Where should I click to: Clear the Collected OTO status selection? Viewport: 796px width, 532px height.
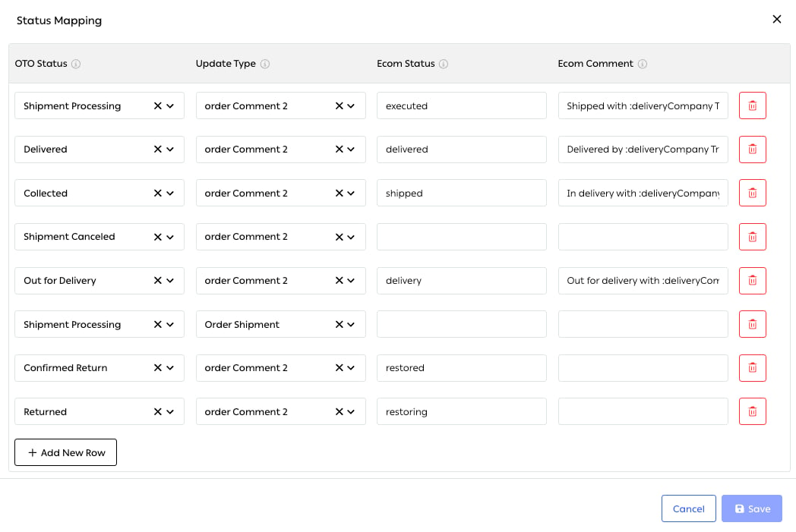tap(157, 193)
